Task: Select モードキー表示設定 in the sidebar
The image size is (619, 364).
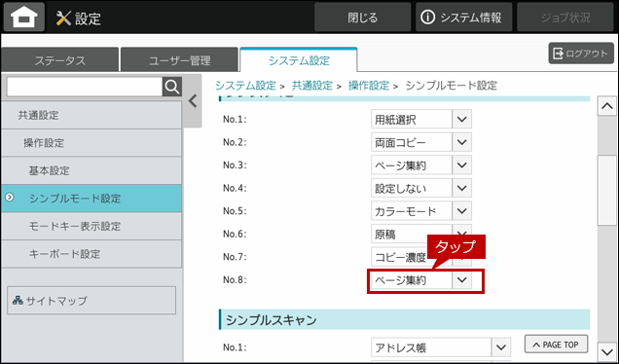Action: pos(91,226)
